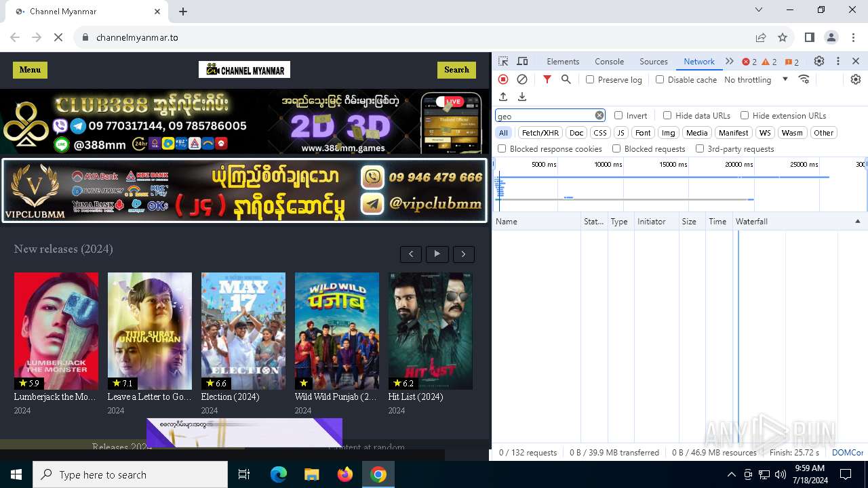Select the Network tab
This screenshot has height=488, width=868.
click(699, 61)
